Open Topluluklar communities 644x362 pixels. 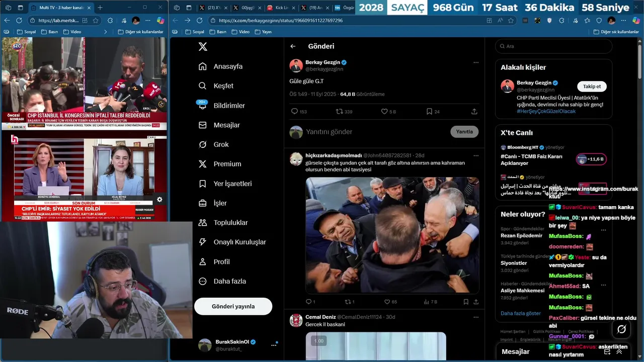pyautogui.click(x=223, y=222)
